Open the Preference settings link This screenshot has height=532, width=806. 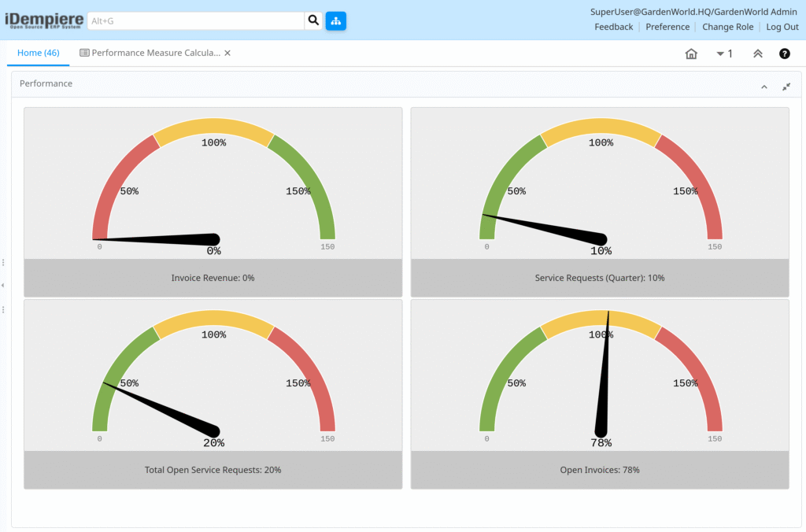667,26
